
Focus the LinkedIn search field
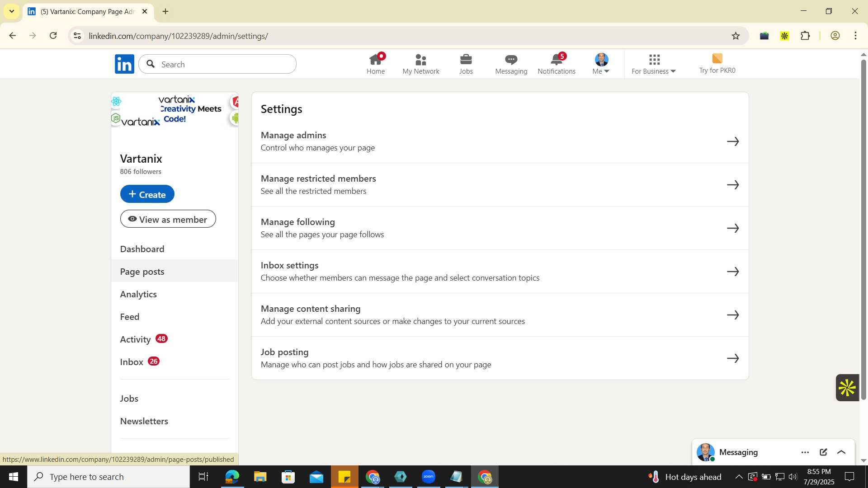(217, 64)
